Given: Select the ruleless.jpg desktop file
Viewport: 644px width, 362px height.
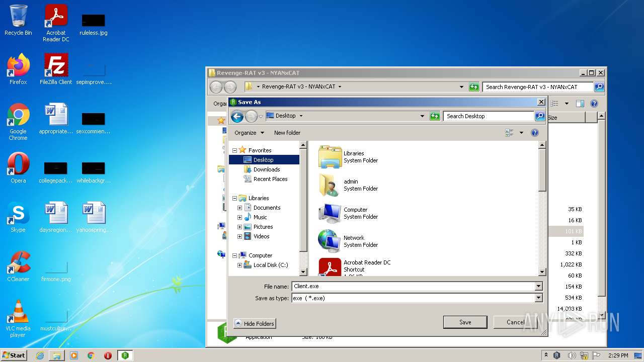Looking at the screenshot, I should click(94, 24).
